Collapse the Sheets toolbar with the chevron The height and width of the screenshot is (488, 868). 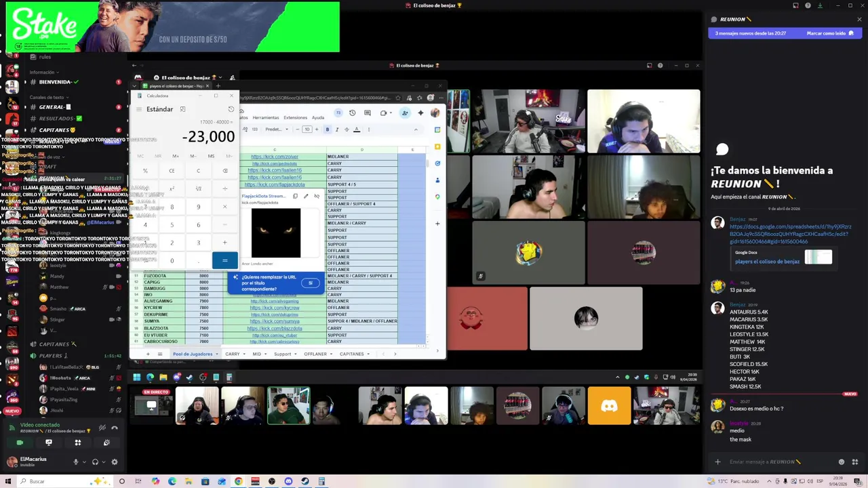(416, 129)
